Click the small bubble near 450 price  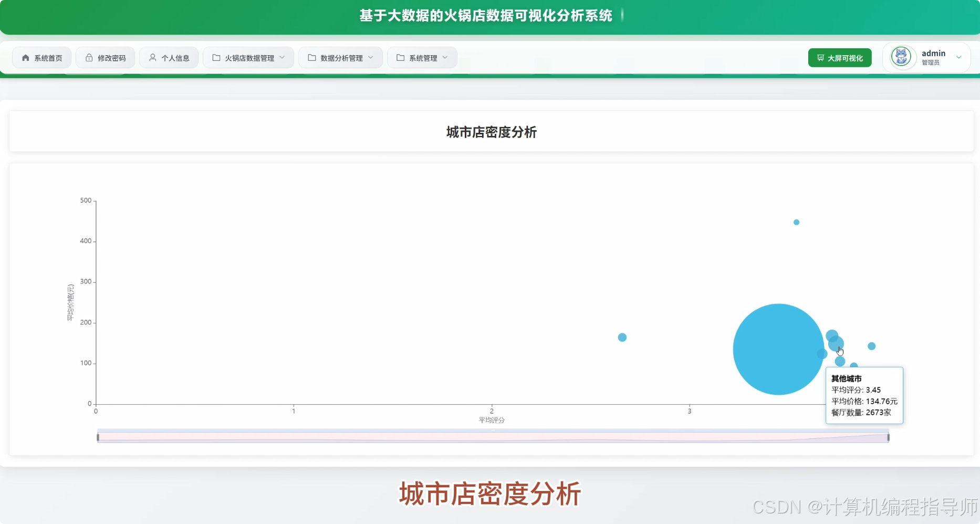point(796,222)
